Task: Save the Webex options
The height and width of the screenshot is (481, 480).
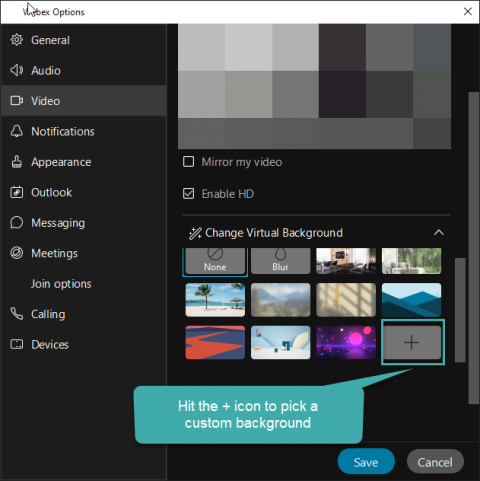Action: [366, 462]
